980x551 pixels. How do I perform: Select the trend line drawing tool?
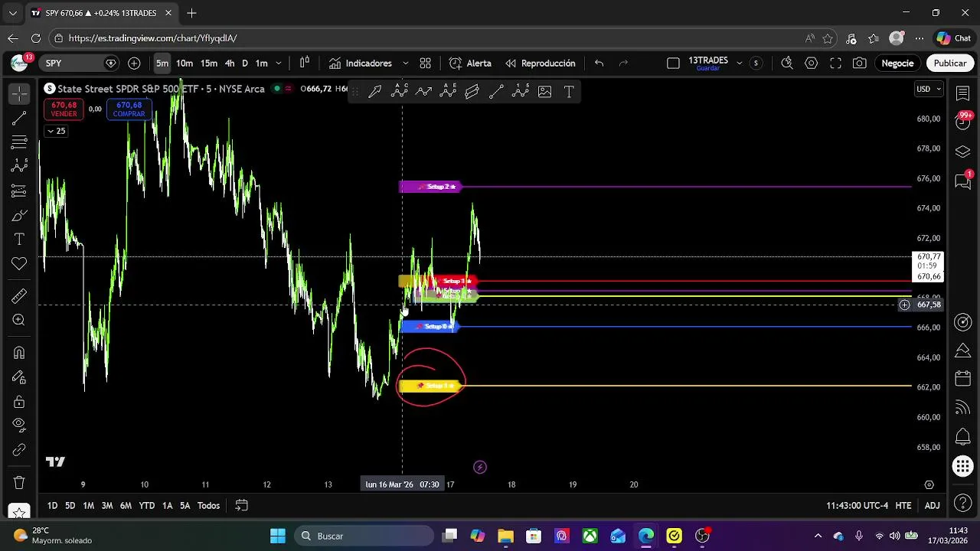(x=19, y=118)
